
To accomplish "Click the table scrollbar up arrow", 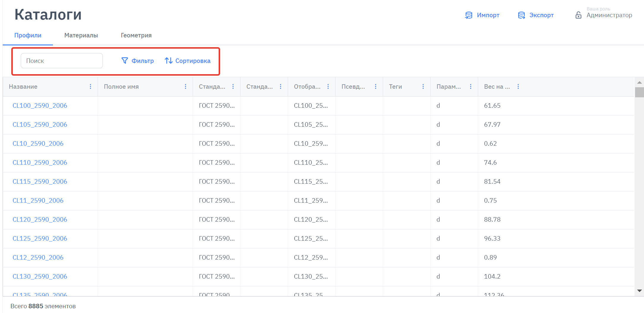I will point(640,82).
